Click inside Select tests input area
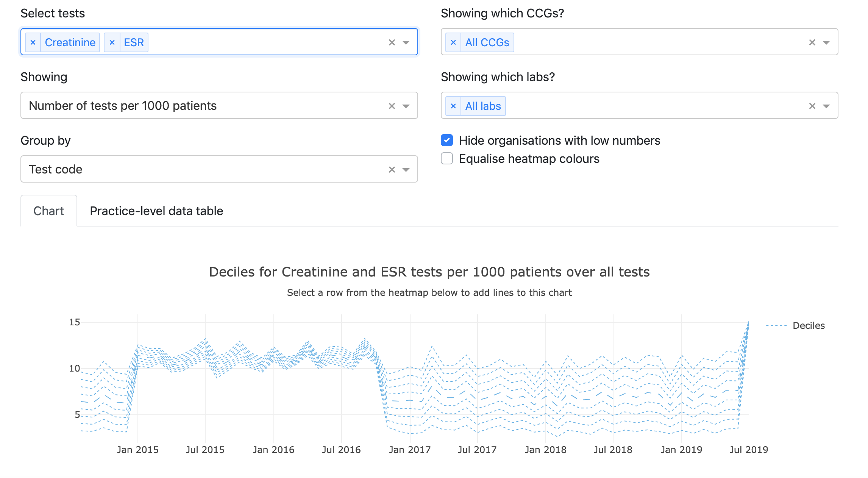This screenshot has height=478, width=868. [265, 42]
